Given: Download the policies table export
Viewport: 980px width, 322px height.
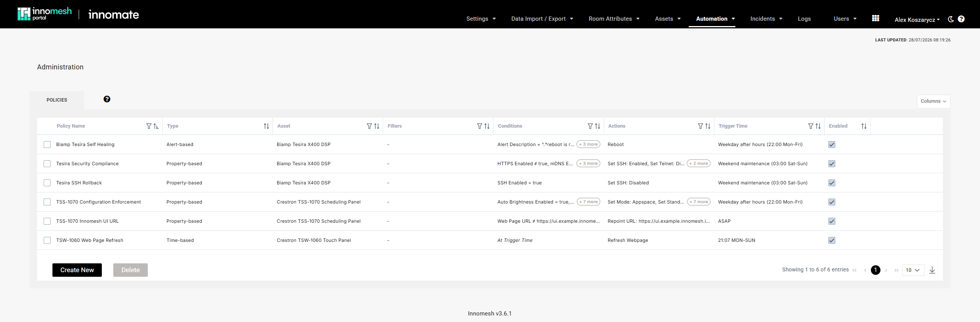Looking at the screenshot, I should click(x=932, y=270).
